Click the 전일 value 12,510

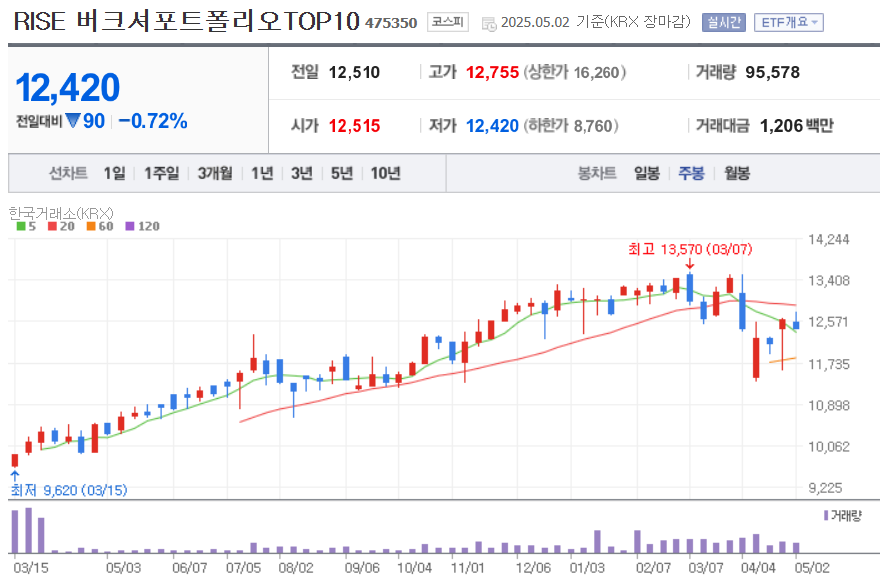[x=354, y=72]
